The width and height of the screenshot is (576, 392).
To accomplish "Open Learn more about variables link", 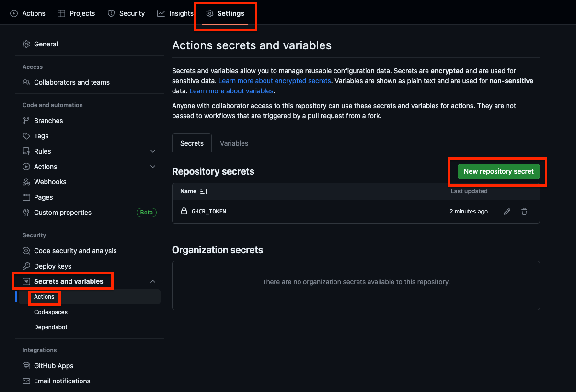I will pyautogui.click(x=231, y=91).
